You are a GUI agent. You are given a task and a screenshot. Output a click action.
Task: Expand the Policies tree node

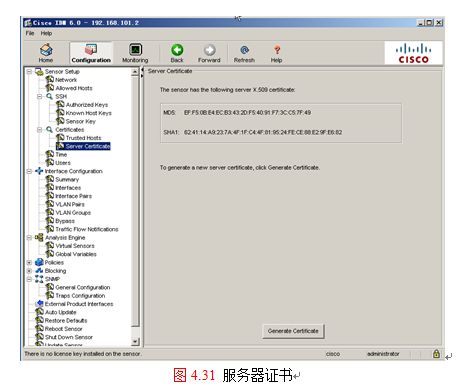point(29,262)
